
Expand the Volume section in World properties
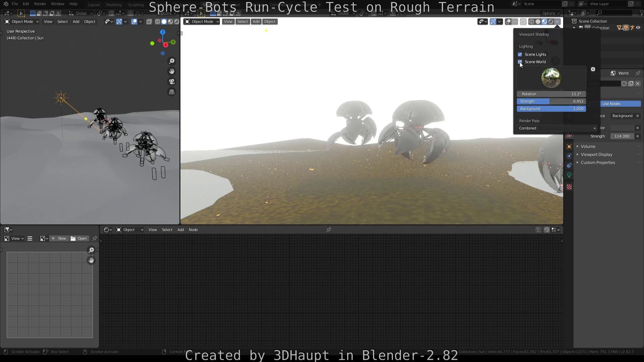point(588,146)
